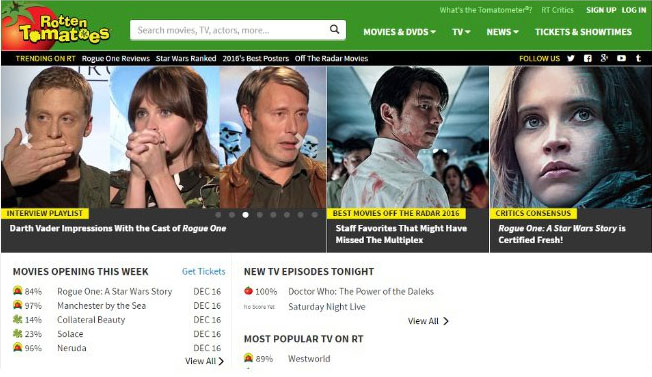Click the carousel next-slide arrow
The height and width of the screenshot is (377, 652).
click(300, 141)
